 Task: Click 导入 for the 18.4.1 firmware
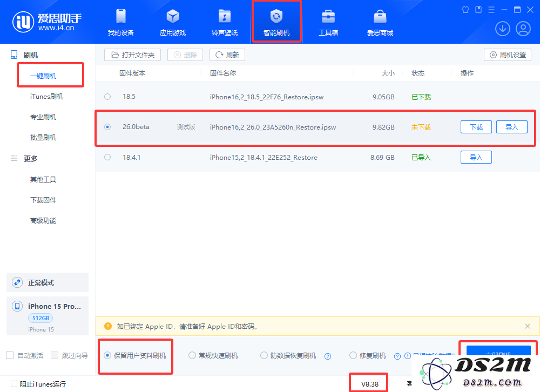[476, 157]
